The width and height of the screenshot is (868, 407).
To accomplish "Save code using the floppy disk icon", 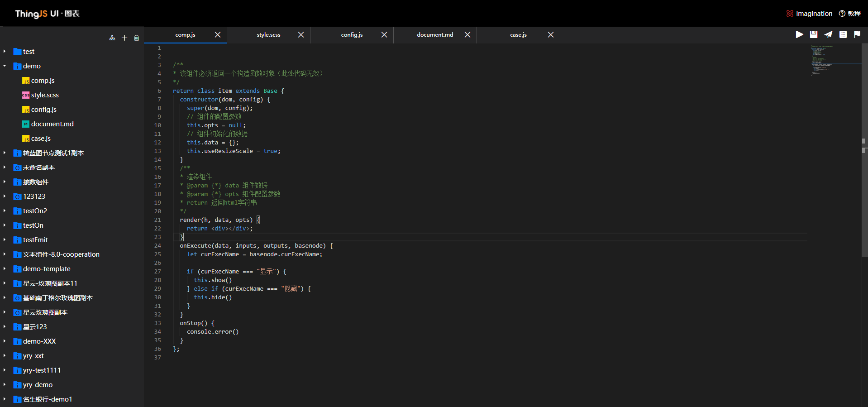I will [x=814, y=34].
